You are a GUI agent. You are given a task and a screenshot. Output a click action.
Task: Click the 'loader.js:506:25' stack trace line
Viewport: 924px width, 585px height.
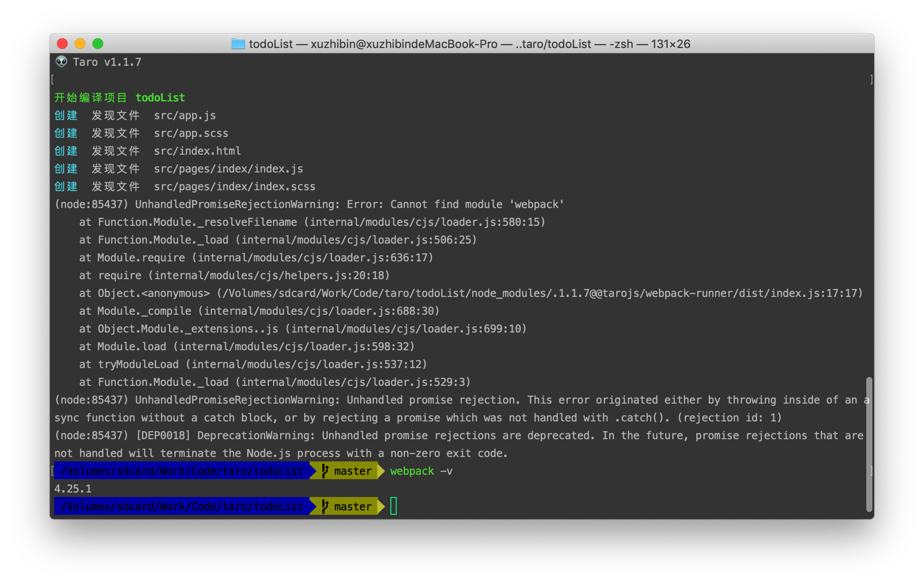(278, 240)
